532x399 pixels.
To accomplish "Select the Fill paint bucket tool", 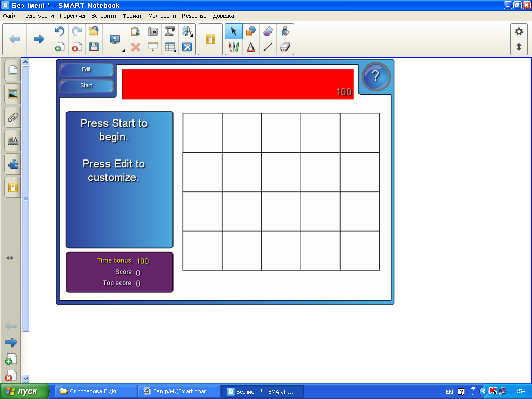I will [x=285, y=32].
